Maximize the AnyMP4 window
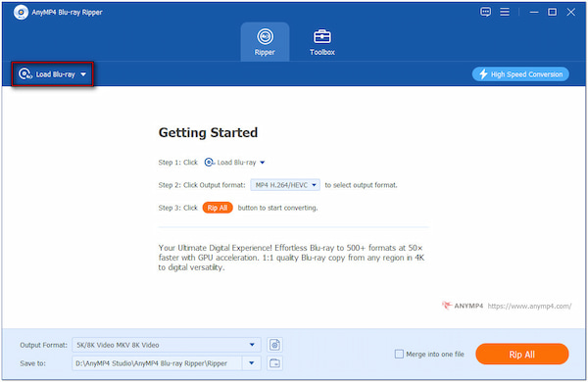Screen dimensions: 588x382 pos(552,12)
